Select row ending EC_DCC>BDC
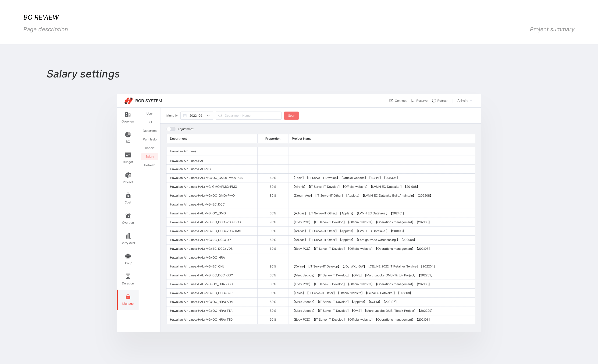This screenshot has height=364, width=598. 320,275
